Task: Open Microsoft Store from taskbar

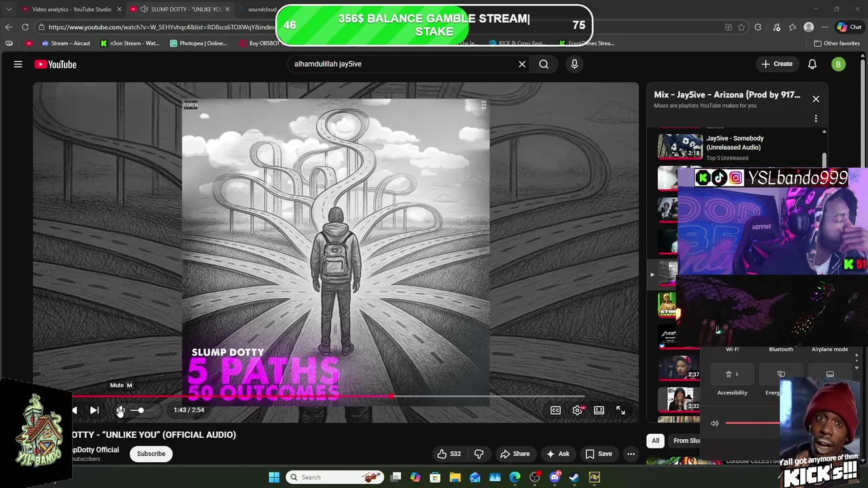Action: [435, 477]
